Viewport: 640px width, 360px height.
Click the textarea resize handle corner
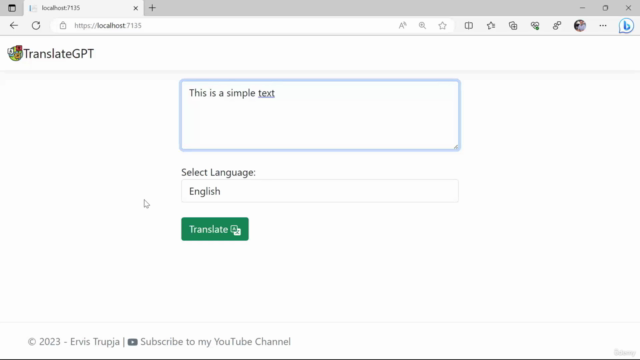[456, 147]
